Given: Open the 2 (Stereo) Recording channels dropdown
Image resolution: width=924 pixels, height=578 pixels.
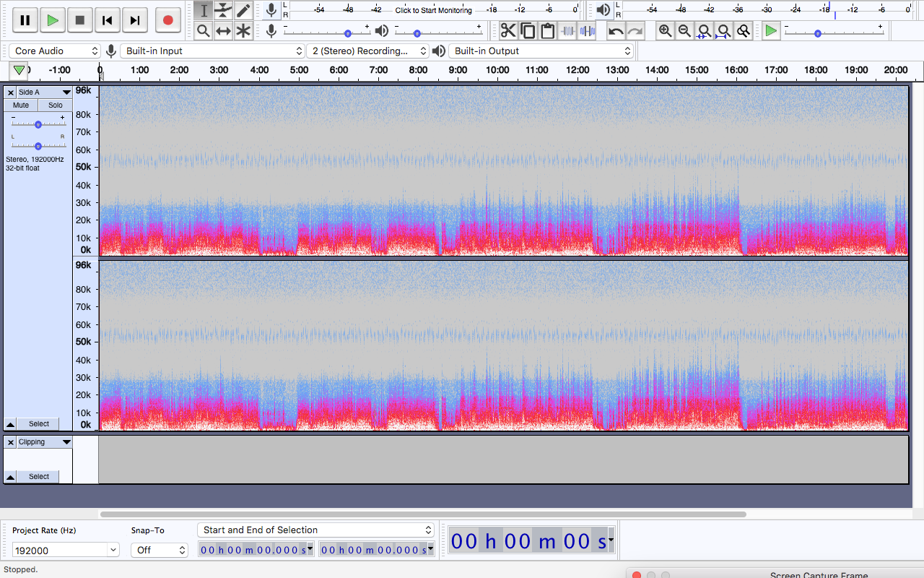Looking at the screenshot, I should tap(367, 51).
